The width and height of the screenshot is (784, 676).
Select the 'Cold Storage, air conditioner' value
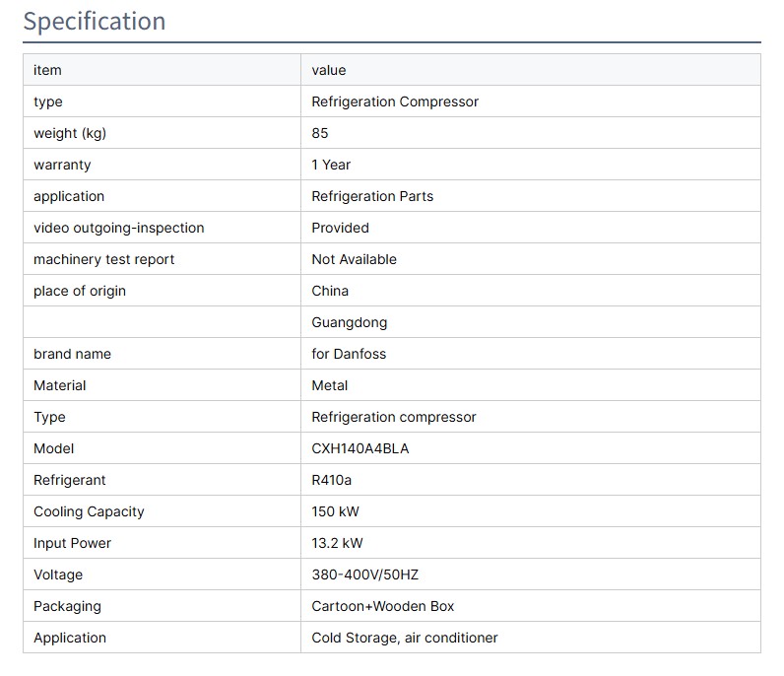point(404,638)
